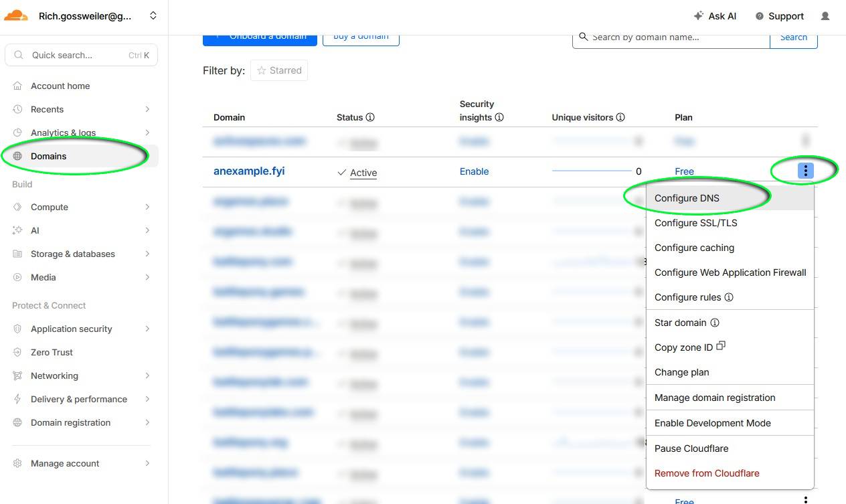Screen dimensions: 846x504
Task: Open the account switcher dropdown
Action: (x=153, y=15)
